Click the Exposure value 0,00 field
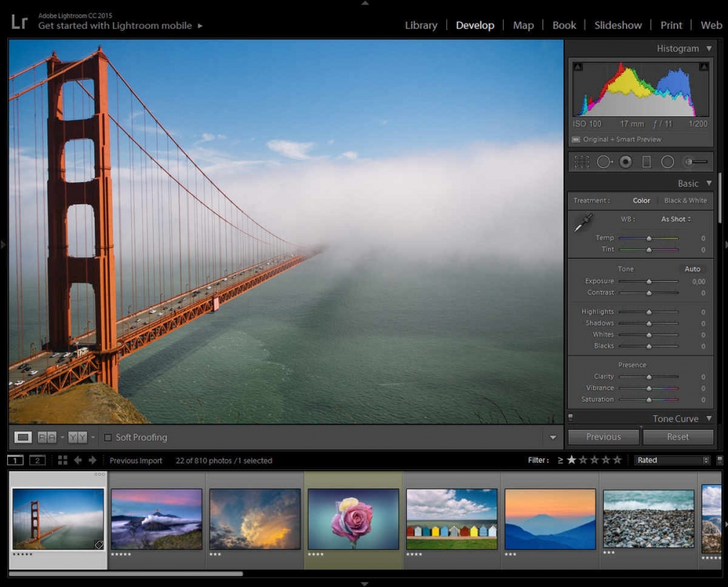Viewport: 728px width, 587px height. pos(698,281)
